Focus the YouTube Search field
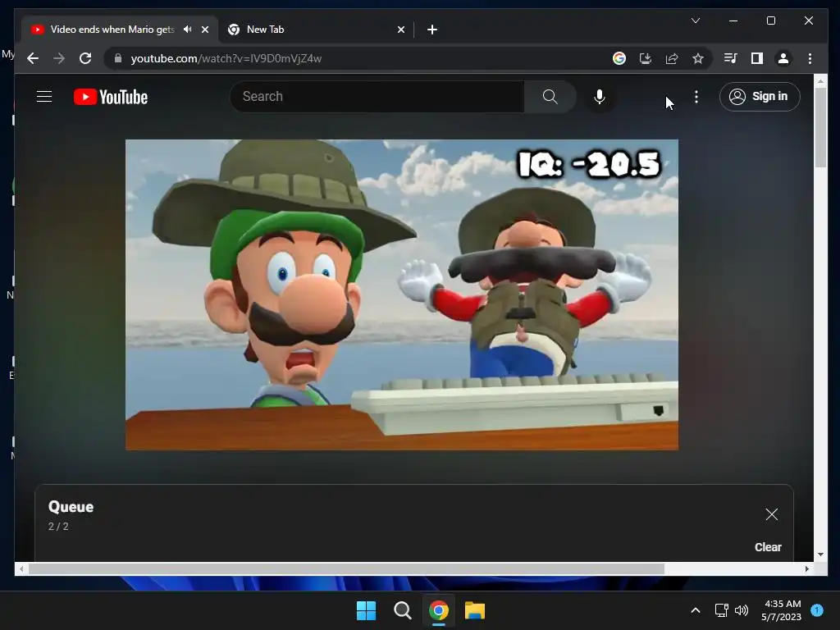The height and width of the screenshot is (630, 840). point(377,97)
